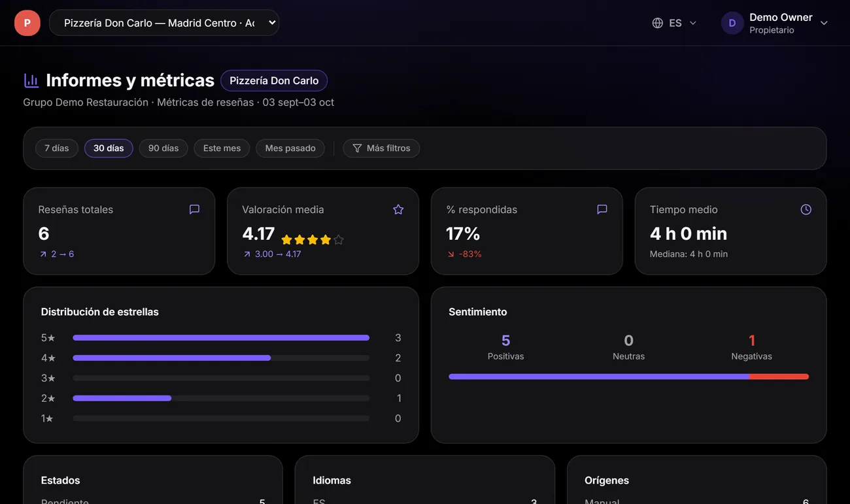Expand the ES language selector
Screen dimensions: 850x504
click(675, 23)
